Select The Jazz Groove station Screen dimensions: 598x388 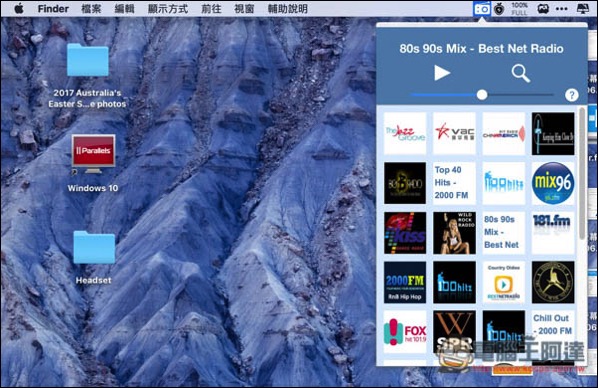click(x=405, y=134)
